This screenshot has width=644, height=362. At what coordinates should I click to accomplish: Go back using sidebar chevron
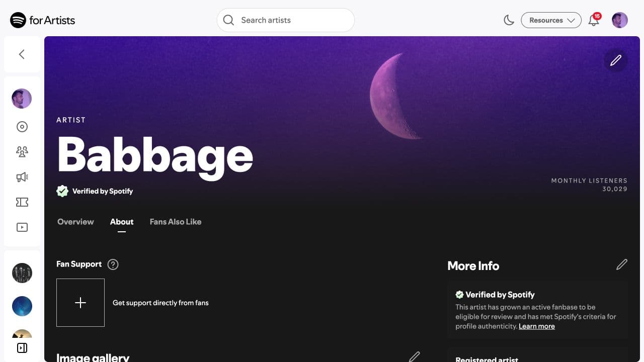22,54
